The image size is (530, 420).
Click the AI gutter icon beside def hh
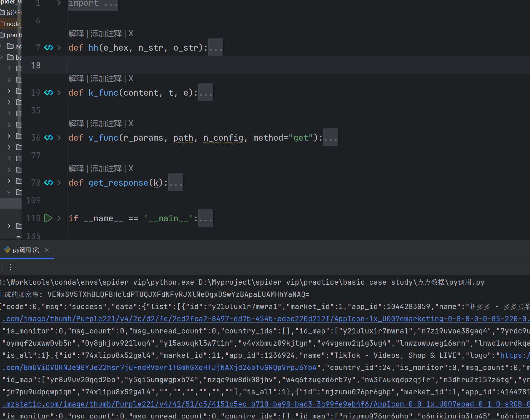[48, 47]
